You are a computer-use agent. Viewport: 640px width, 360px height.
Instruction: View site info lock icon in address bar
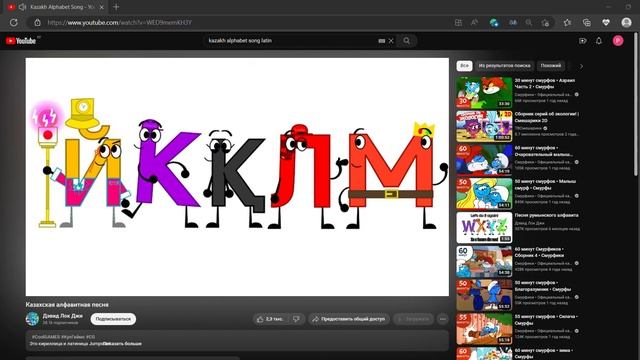pos(38,22)
